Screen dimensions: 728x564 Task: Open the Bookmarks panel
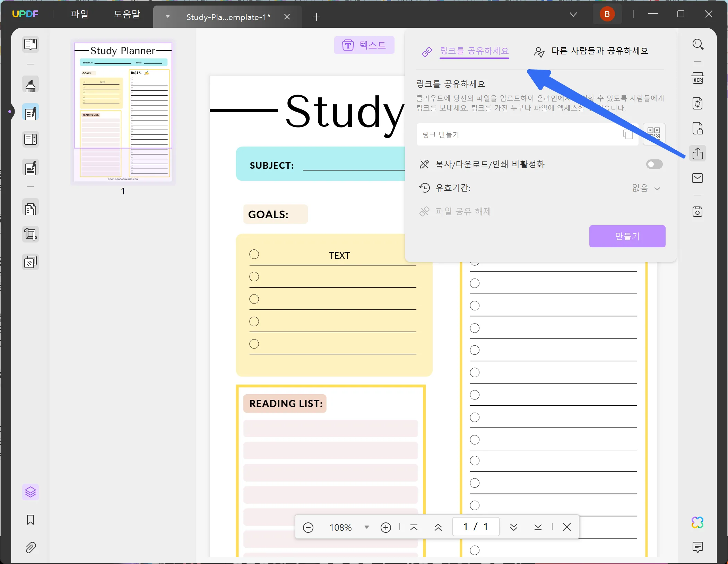point(31,520)
